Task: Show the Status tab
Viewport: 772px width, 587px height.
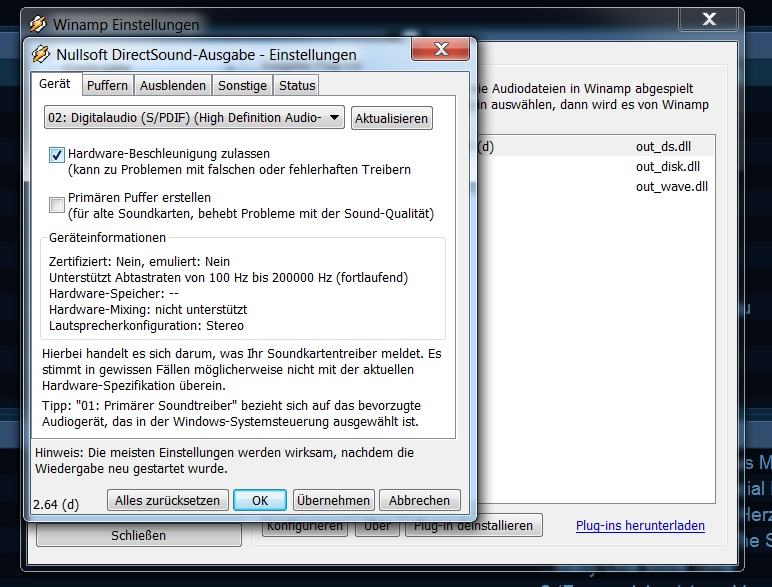Action: (297, 85)
